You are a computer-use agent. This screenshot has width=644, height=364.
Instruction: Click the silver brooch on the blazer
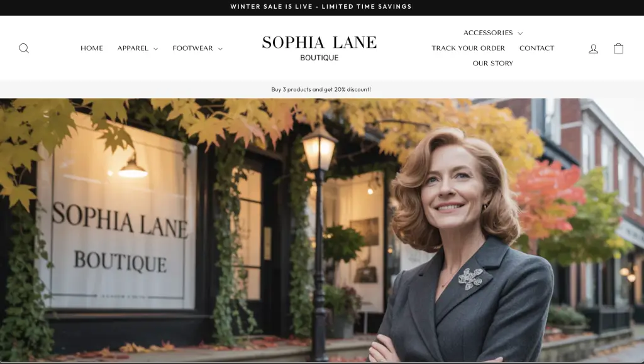470,279
